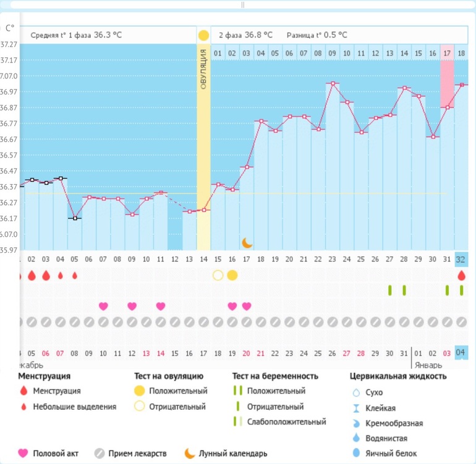This screenshot has width=476, height=464.
Task: Click the yellow ovulation circle in the header
Action: pyautogui.click(x=203, y=35)
